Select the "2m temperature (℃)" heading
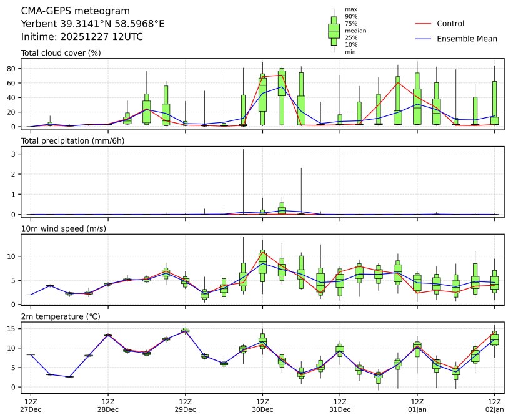Screen dimensions: 511x420 61,317
